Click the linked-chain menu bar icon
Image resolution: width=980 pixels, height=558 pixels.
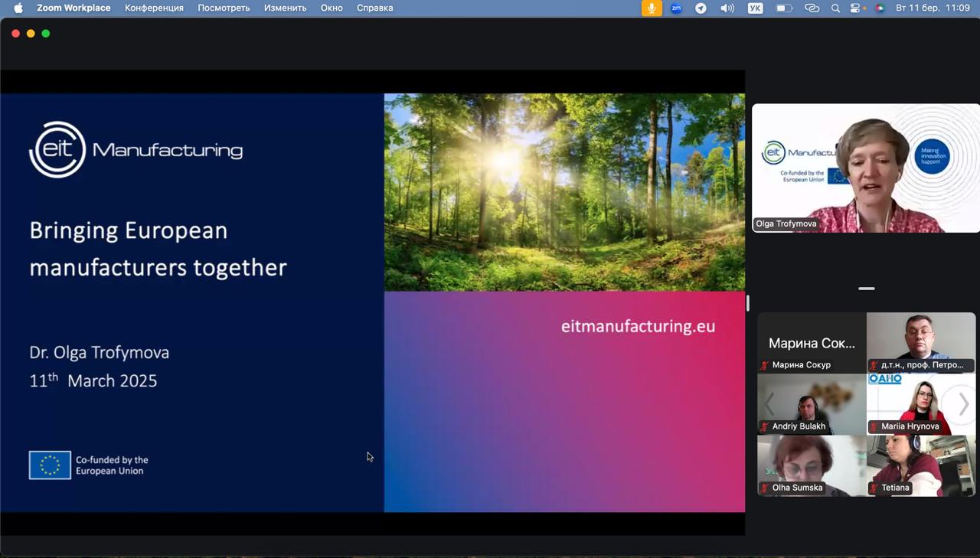pos(812,8)
